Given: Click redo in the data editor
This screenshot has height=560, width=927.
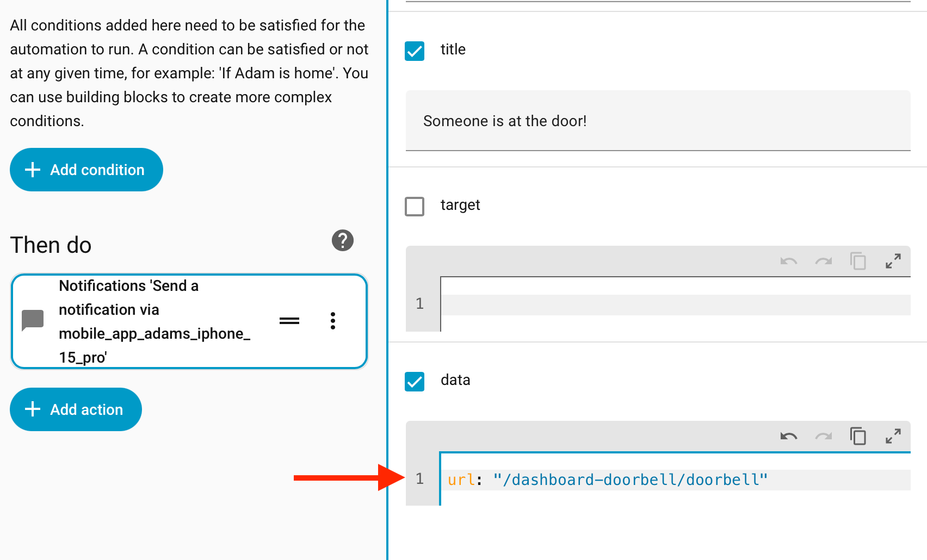Looking at the screenshot, I should click(x=824, y=436).
